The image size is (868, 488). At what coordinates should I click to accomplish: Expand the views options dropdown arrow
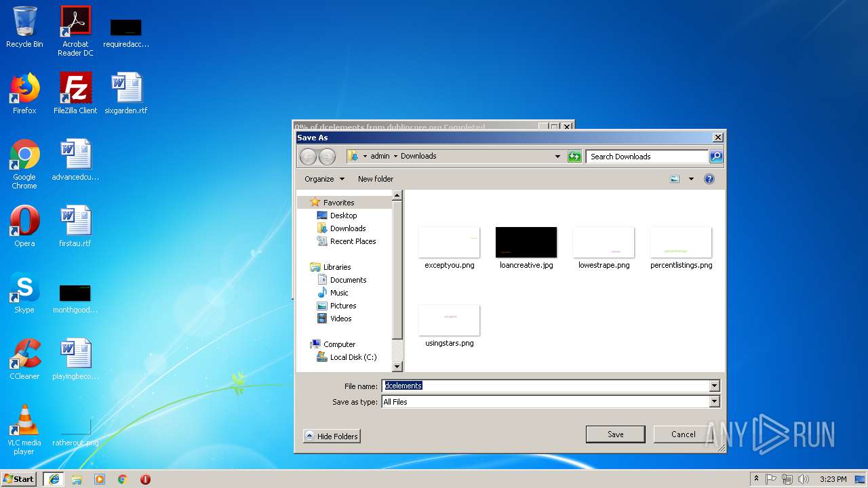[691, 179]
